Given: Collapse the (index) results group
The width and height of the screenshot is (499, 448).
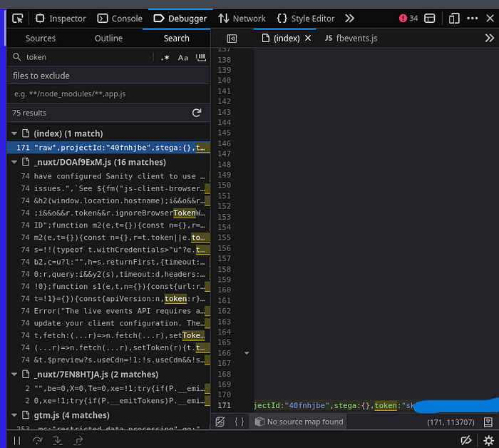Looking at the screenshot, I should point(14,133).
